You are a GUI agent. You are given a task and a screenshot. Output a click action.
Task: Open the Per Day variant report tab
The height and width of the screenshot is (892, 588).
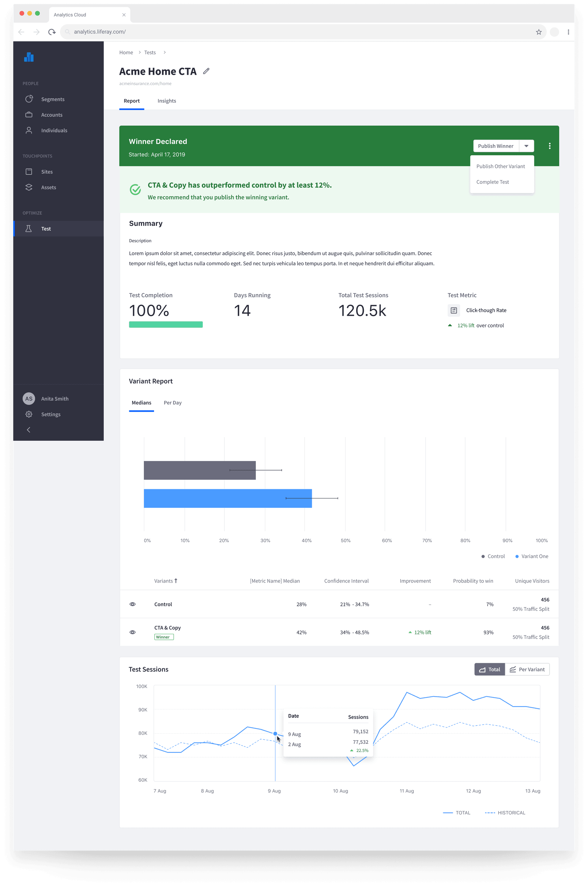172,403
